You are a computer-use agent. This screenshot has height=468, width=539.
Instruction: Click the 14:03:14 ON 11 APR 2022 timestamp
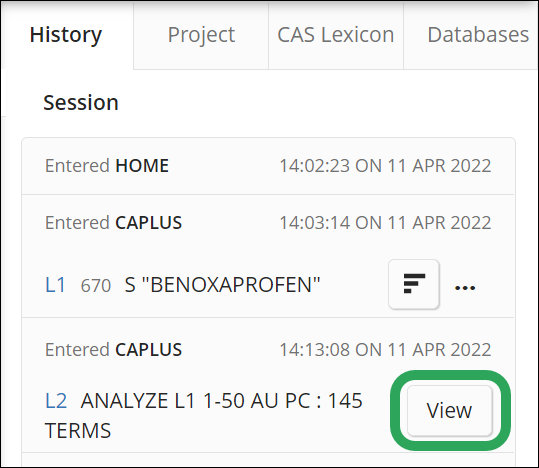[x=385, y=222]
